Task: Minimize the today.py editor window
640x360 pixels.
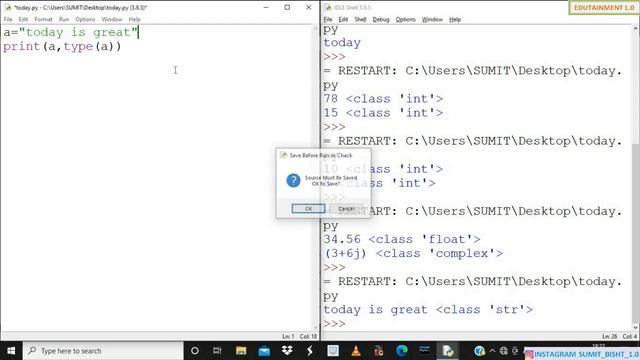Action: 266,7
